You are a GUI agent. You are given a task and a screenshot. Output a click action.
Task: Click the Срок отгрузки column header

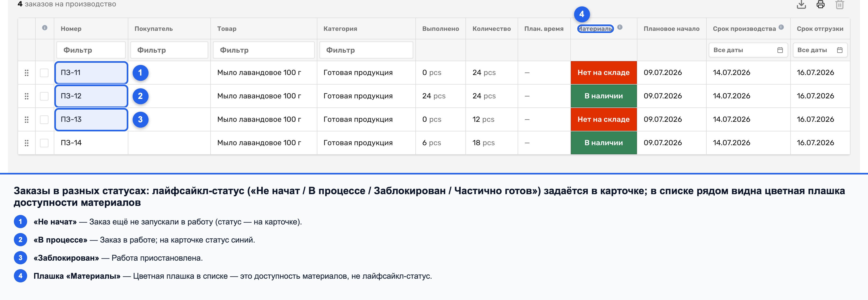(x=820, y=29)
